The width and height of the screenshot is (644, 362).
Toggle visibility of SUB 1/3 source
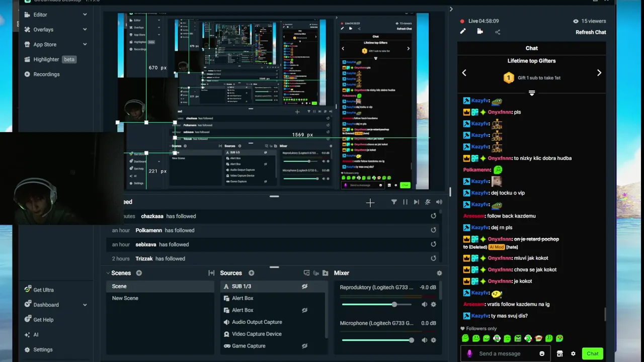(304, 286)
